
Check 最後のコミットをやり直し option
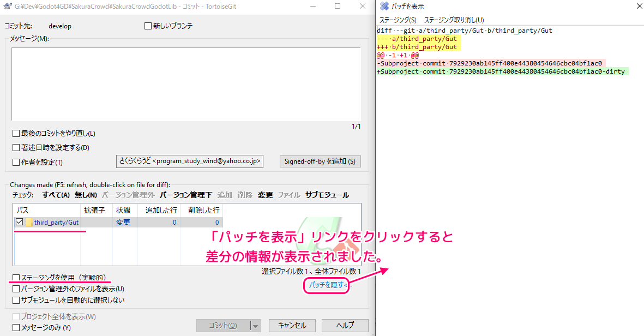pos(16,134)
